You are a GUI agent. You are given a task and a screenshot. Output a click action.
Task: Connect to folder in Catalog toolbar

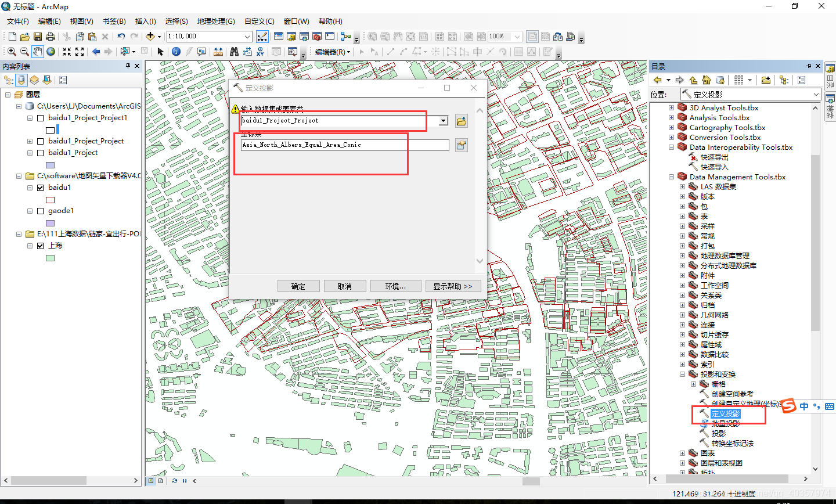click(x=766, y=80)
